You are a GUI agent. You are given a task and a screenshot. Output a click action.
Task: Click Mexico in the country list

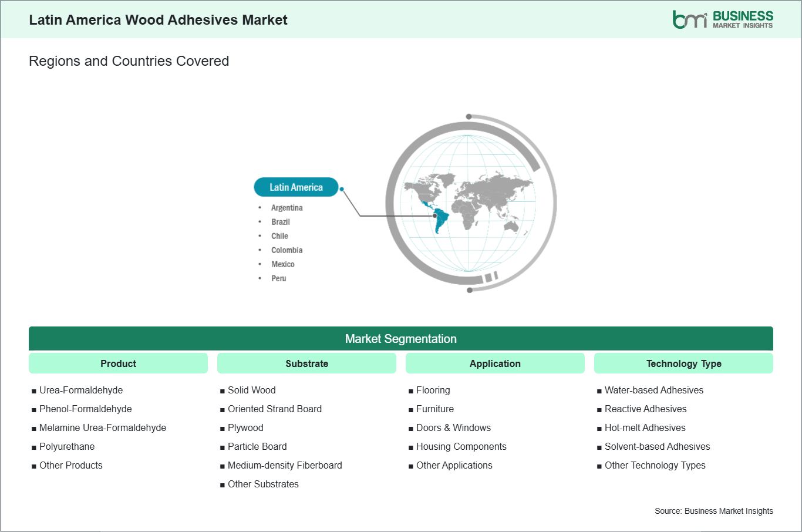point(282,264)
